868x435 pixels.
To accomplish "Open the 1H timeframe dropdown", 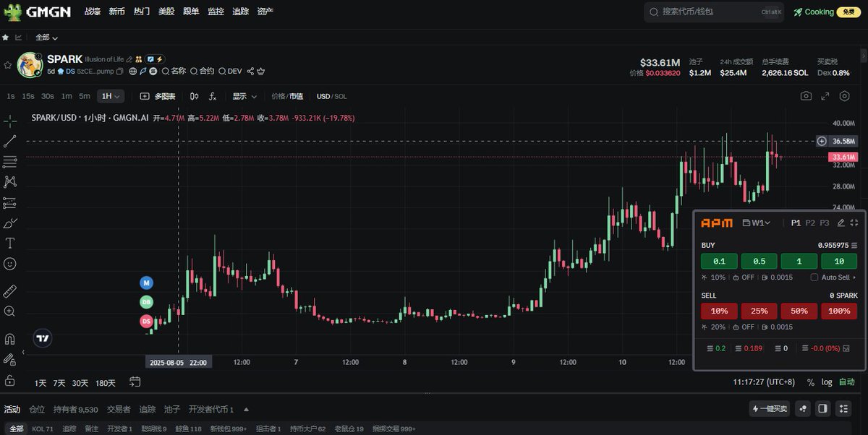I will click(110, 95).
